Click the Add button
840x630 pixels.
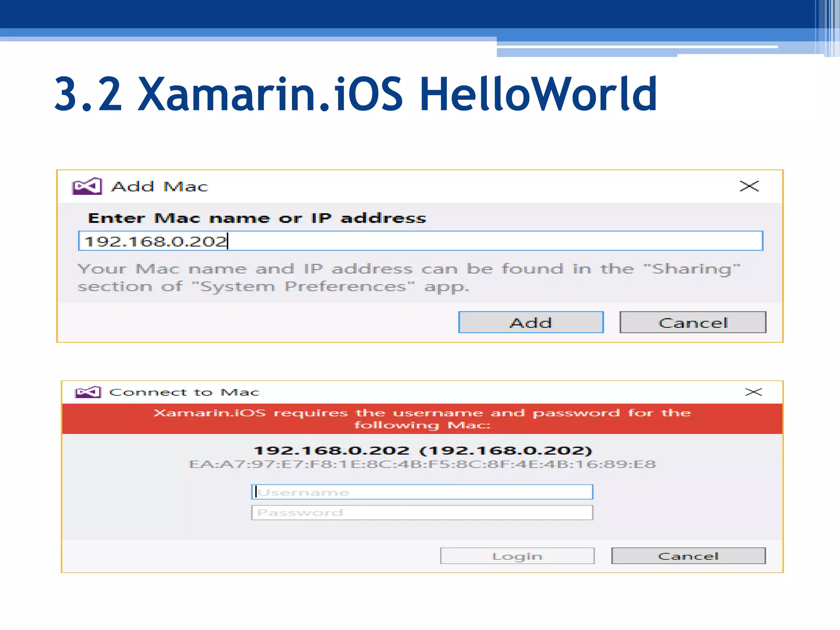[531, 322]
